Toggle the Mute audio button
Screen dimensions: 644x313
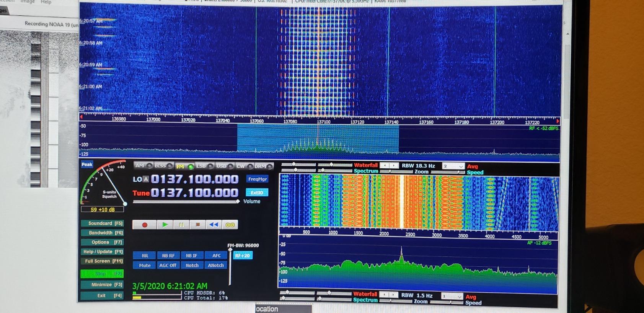tap(145, 265)
